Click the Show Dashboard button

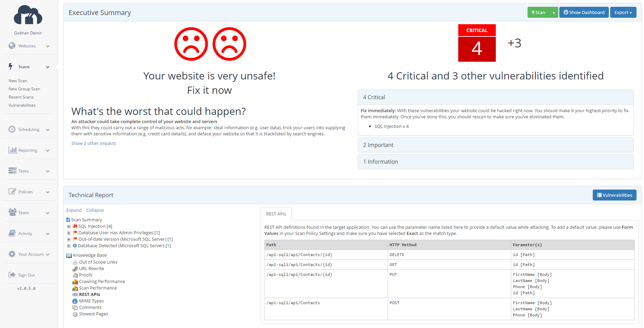584,12
